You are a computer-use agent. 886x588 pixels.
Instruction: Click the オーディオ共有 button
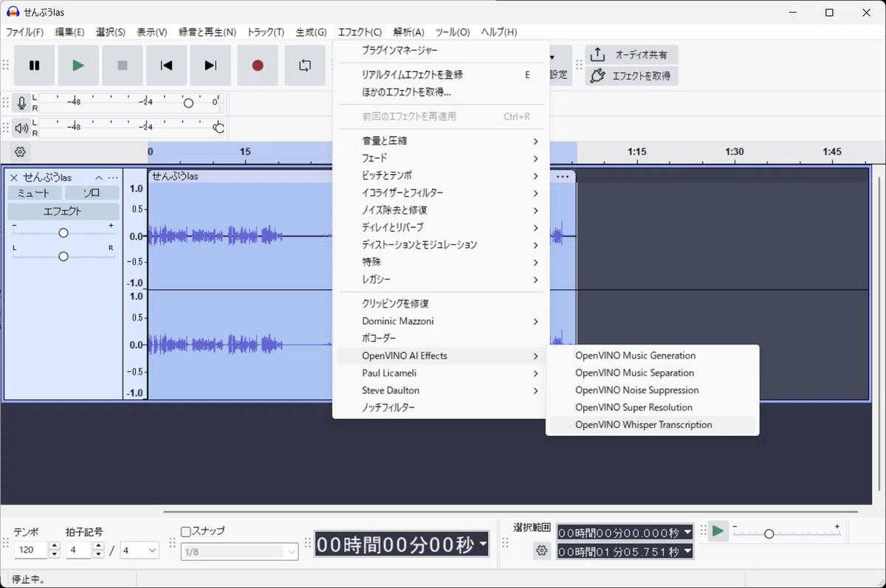tap(632, 55)
